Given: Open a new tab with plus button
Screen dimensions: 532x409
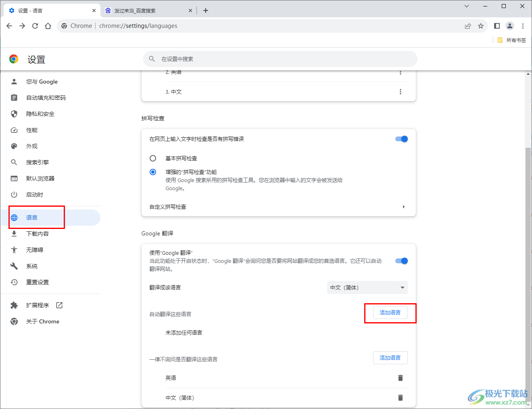Looking at the screenshot, I should (206, 10).
